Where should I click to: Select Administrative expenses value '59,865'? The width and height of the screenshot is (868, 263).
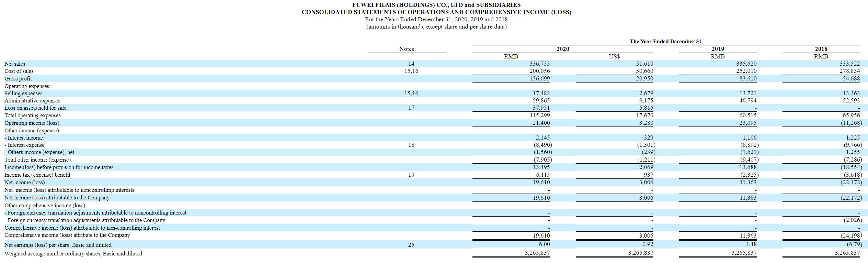541,101
